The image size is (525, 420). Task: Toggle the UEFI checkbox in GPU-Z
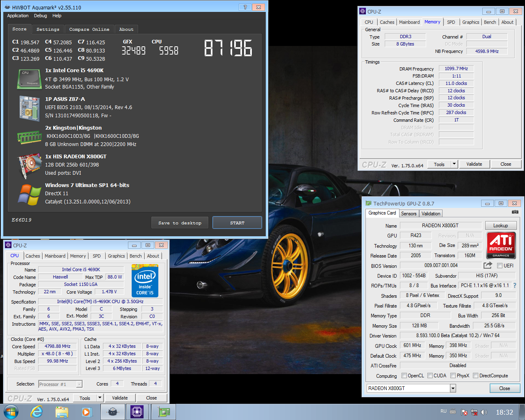tap(500, 265)
